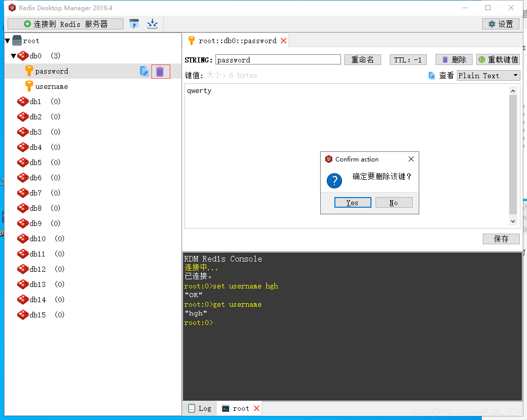
Task: Click the Save value button
Action: (501, 239)
